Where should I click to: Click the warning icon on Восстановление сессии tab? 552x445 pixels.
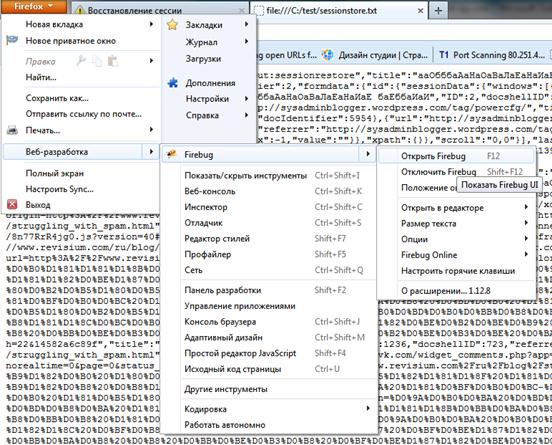tap(80, 11)
